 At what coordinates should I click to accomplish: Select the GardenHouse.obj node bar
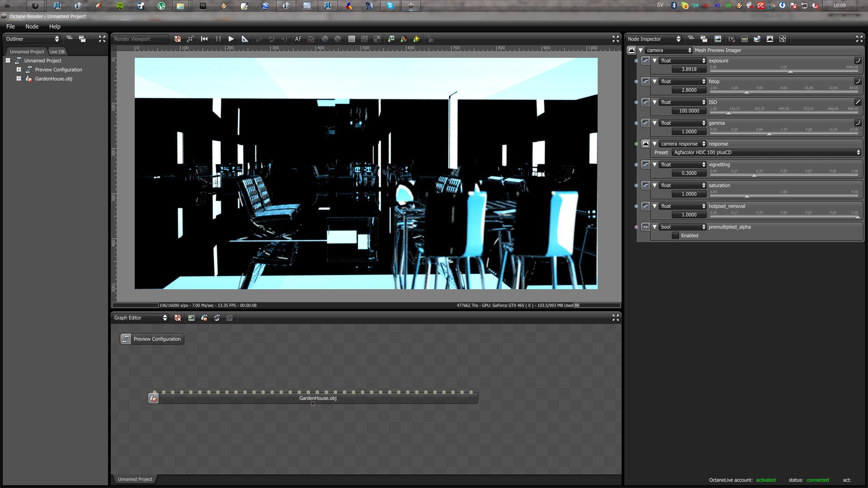[317, 398]
